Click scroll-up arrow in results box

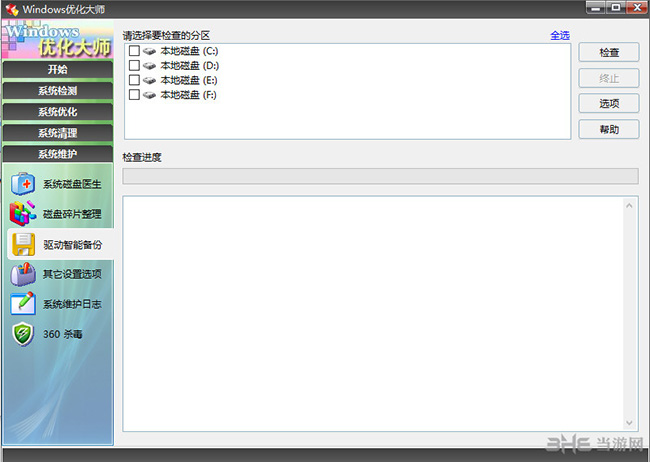point(629,205)
